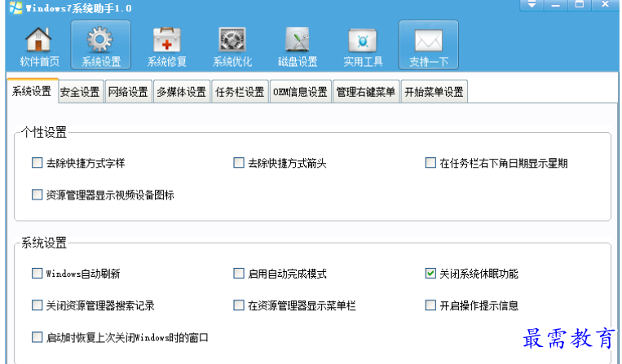Check 在任务栏右下角日期显示星期
The width and height of the screenshot is (622, 364).
coord(430,163)
